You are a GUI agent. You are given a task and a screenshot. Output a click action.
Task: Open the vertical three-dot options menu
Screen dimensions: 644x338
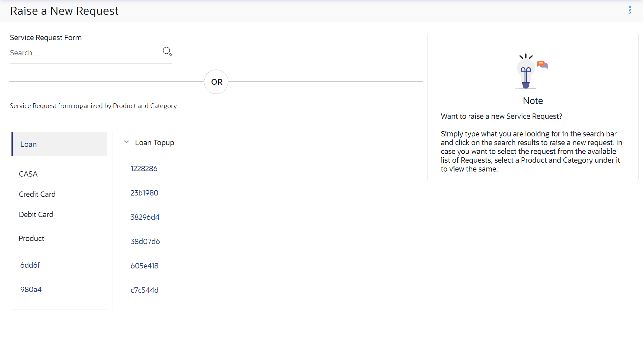coord(630,10)
